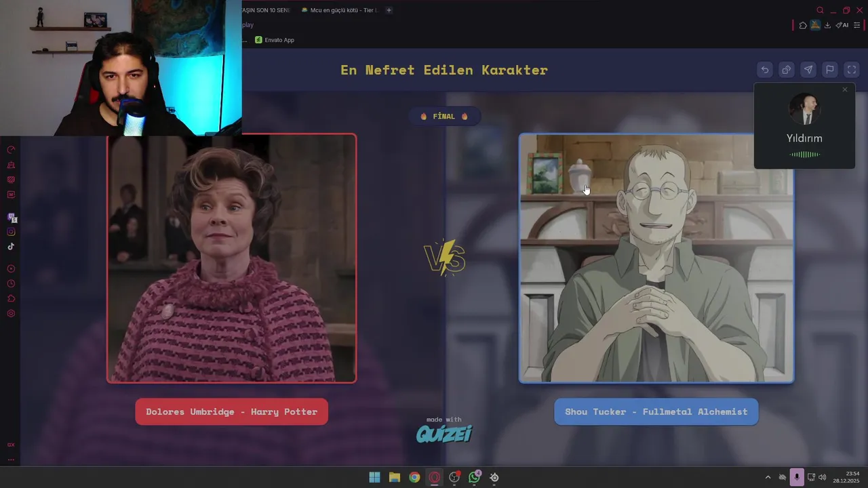Open the three-dot sidebar menu
The width and height of the screenshot is (868, 488).
tap(11, 460)
